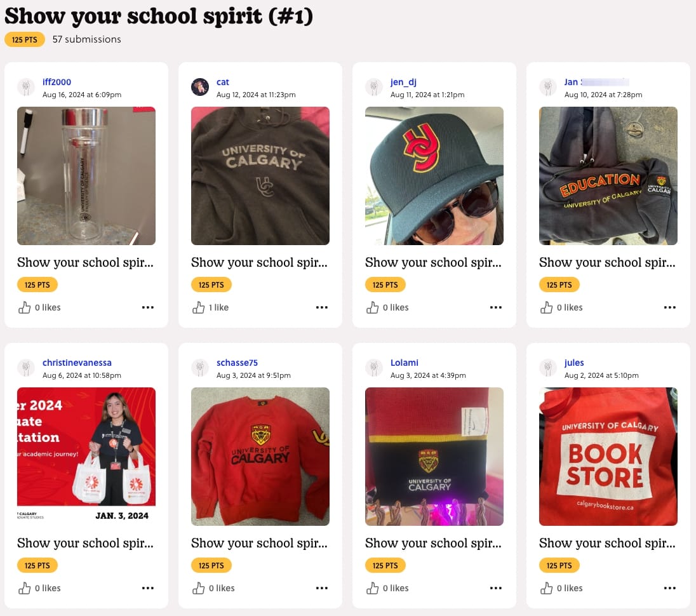Open the options menu on iff2000's submission
The width and height of the screenshot is (696, 616).
tap(148, 307)
